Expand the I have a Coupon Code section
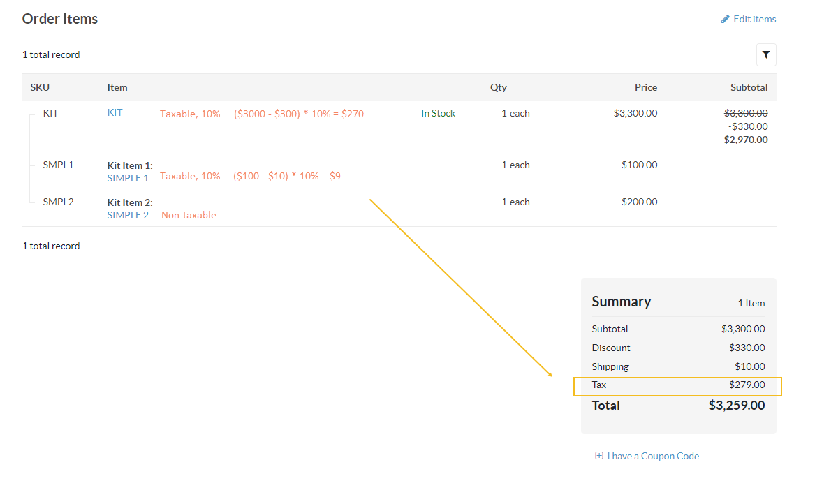 (x=652, y=456)
